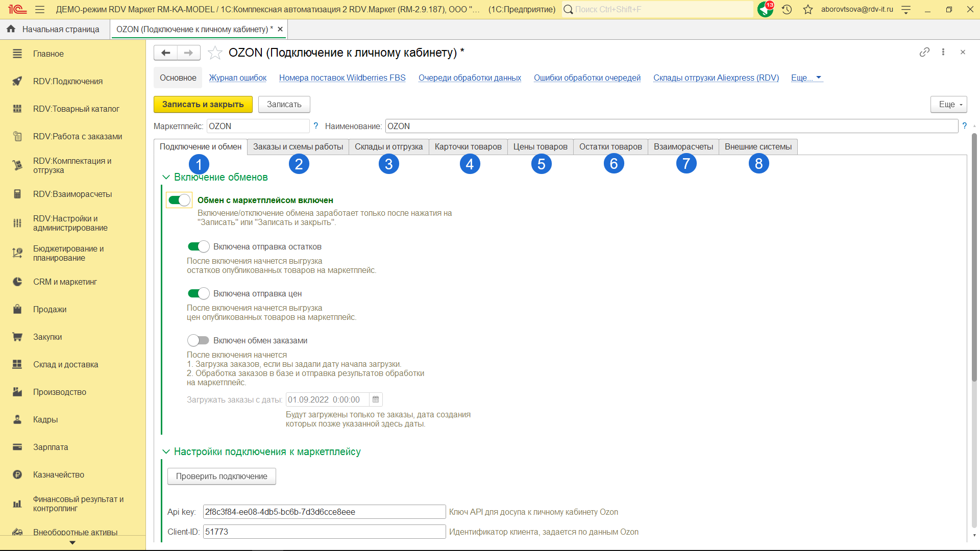Enable order exchange toggle
The height and width of the screenshot is (551, 980).
199,340
